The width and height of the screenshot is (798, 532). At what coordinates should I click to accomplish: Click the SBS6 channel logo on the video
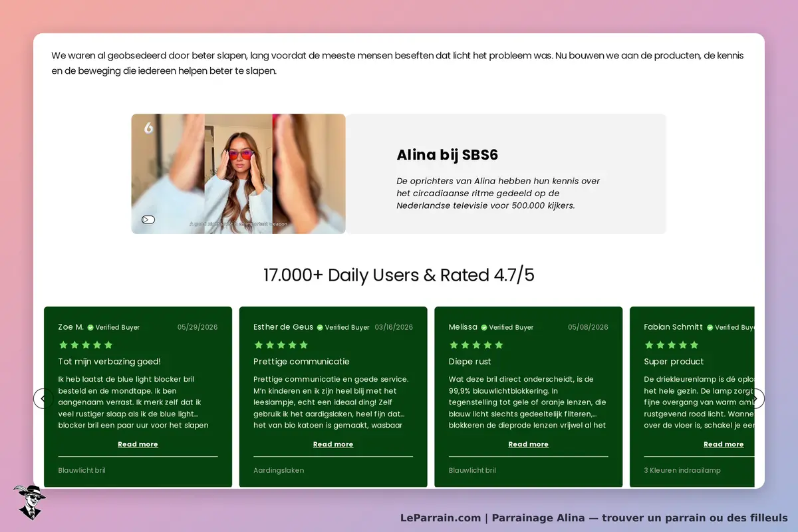click(149, 128)
